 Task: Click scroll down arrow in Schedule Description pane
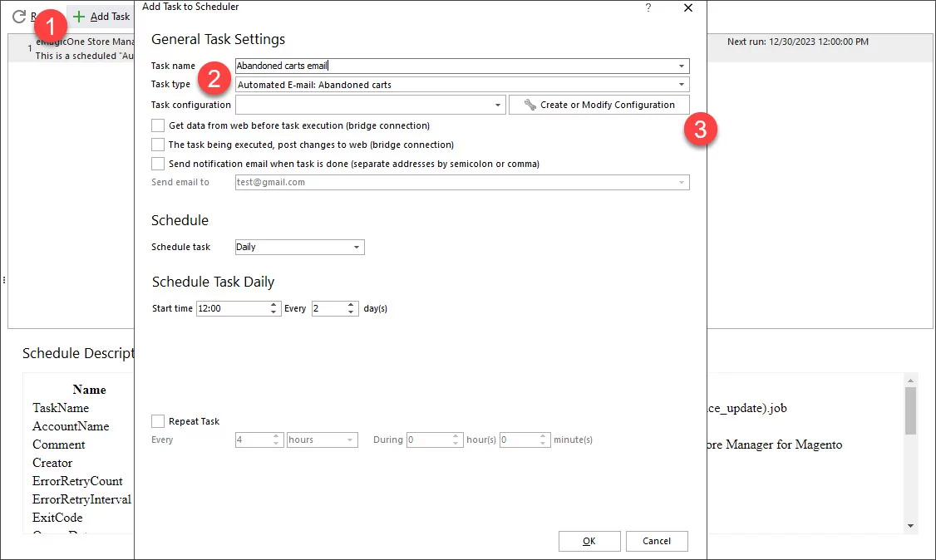(x=910, y=525)
